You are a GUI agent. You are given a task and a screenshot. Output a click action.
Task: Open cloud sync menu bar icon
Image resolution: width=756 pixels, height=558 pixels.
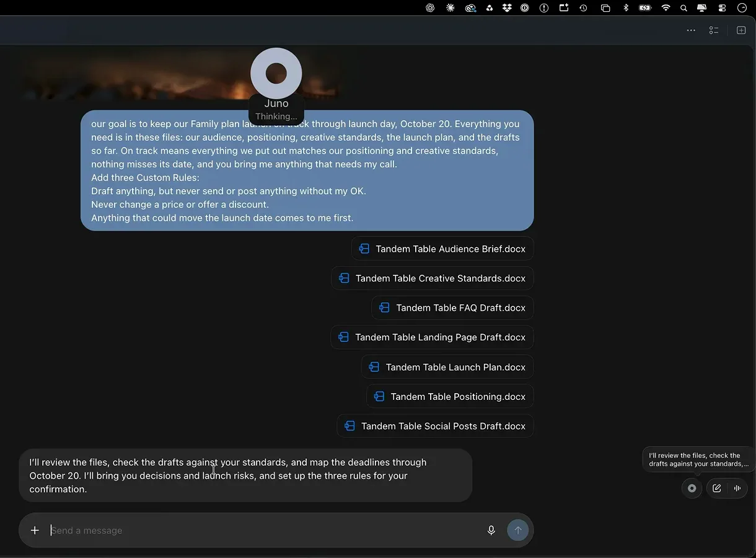470,8
